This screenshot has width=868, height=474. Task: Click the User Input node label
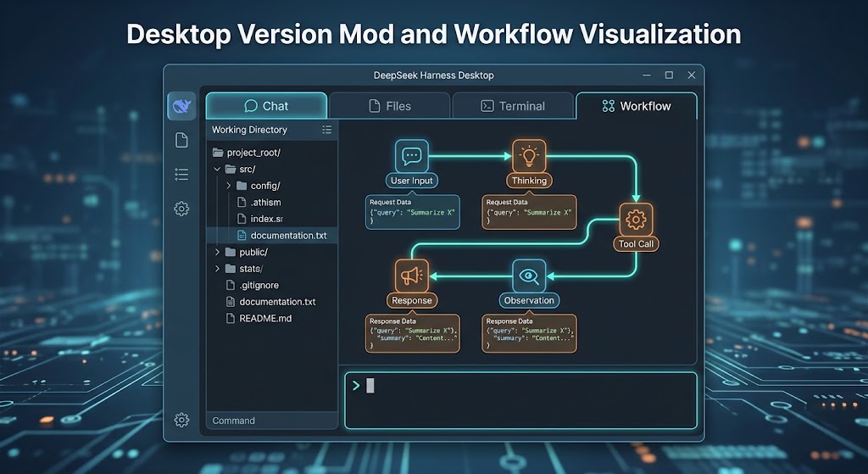pos(411,181)
